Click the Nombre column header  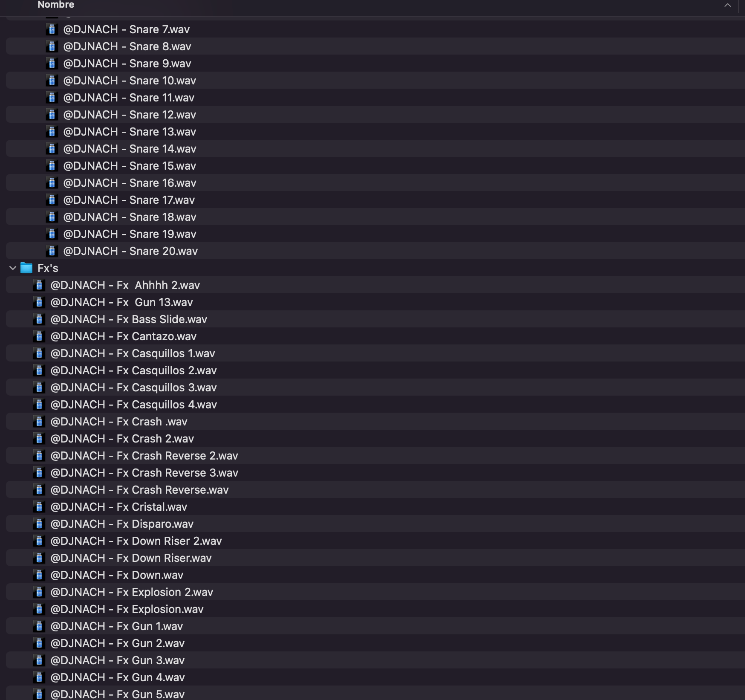56,5
